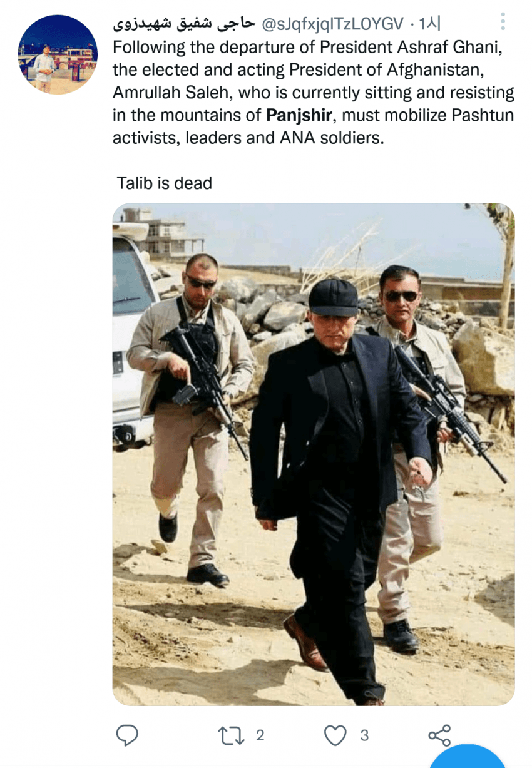Click the bold word Panjshir

coord(299,115)
